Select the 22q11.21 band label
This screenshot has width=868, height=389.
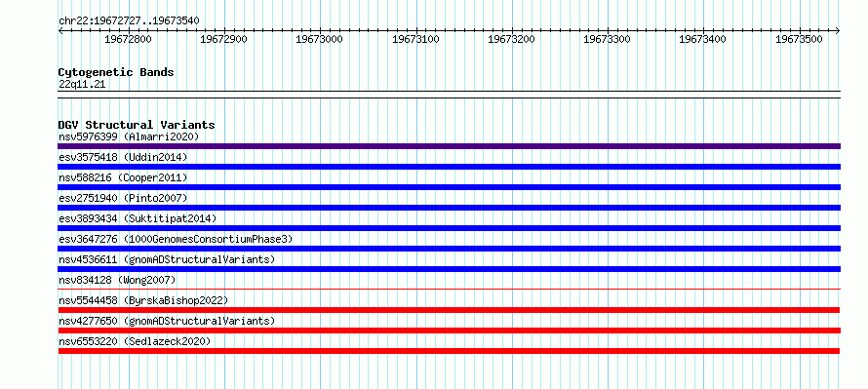tap(82, 85)
